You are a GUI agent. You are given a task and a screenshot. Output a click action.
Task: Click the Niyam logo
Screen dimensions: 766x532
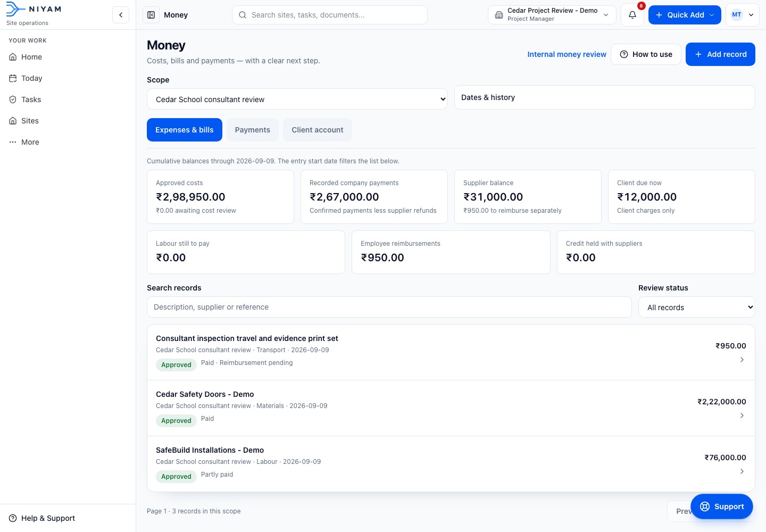(x=34, y=9)
